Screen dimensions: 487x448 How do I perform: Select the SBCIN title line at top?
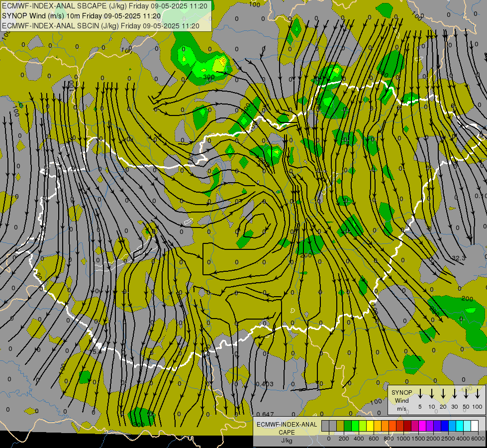click(100, 26)
